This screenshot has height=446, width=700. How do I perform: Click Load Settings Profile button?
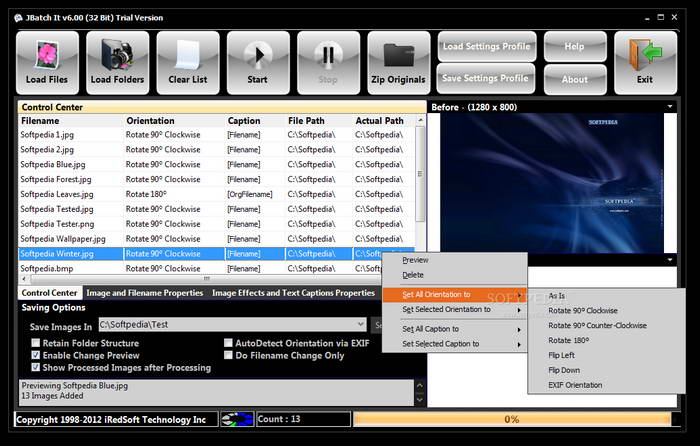pos(487,46)
